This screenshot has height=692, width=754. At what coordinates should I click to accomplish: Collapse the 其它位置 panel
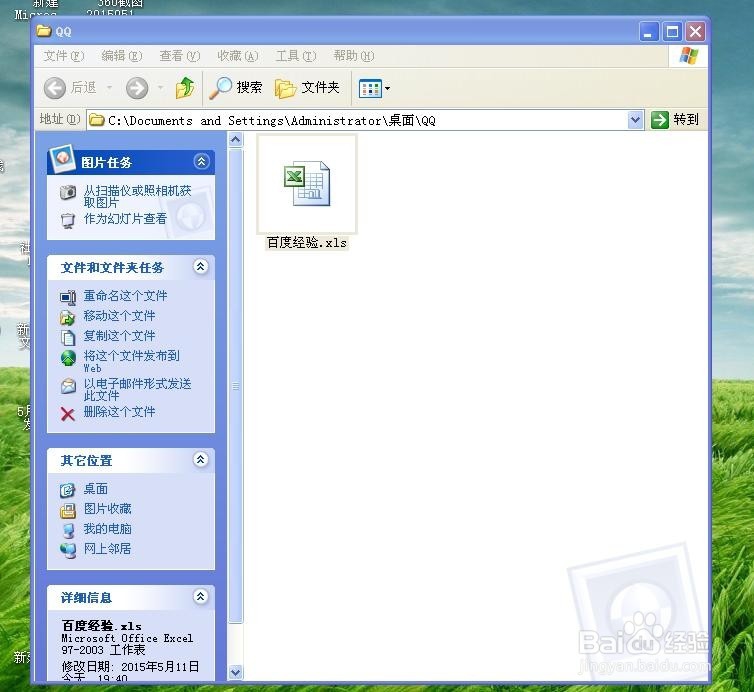[x=201, y=459]
